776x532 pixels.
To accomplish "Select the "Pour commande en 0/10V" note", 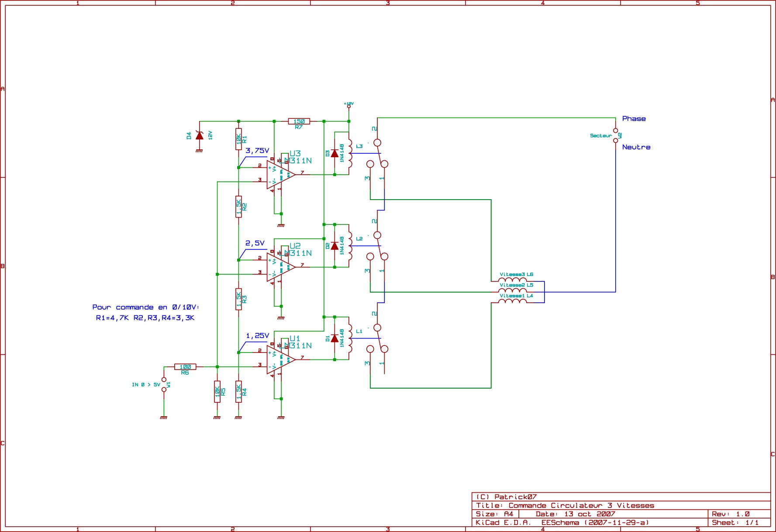I will 145,307.
